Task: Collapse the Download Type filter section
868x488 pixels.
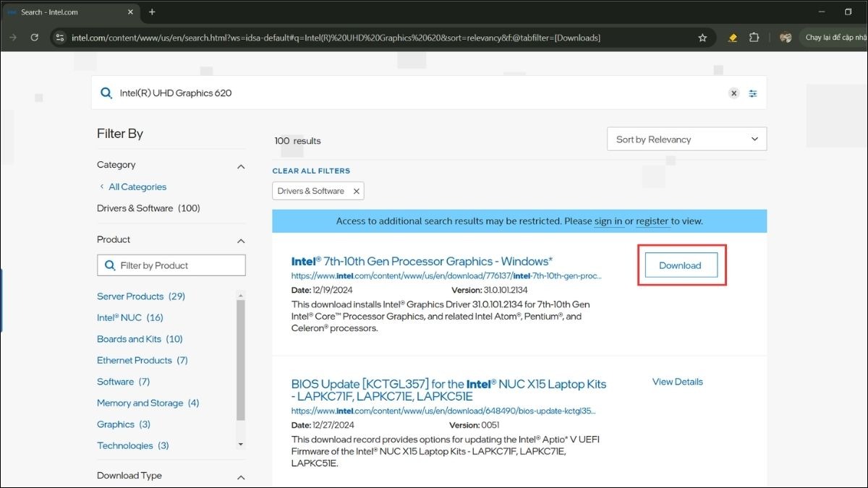Action: (241, 477)
